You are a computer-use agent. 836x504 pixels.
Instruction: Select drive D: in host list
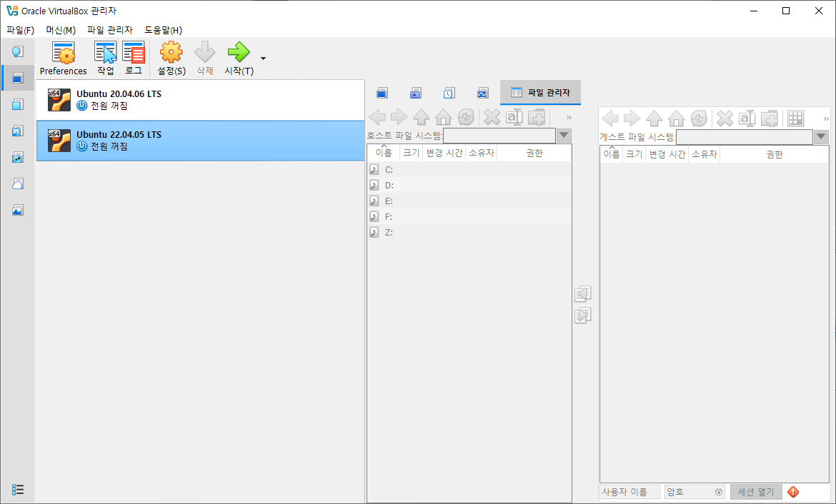469,186
